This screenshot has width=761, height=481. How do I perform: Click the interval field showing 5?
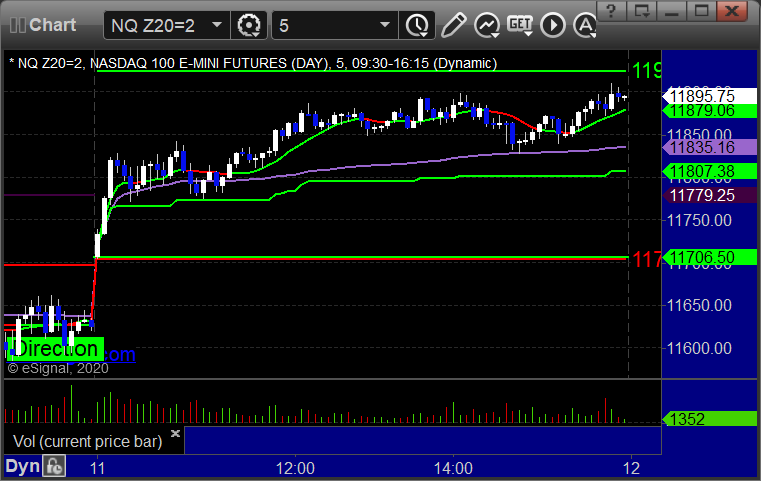click(335, 25)
